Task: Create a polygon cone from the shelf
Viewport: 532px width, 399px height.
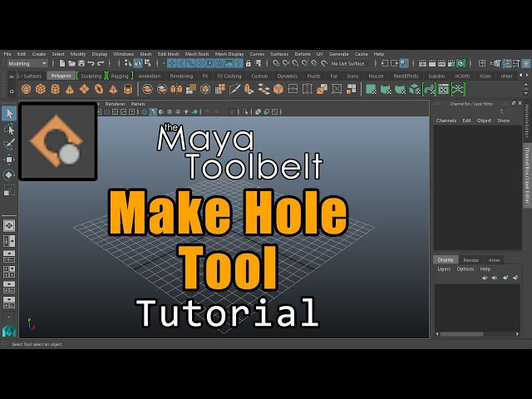Action: point(70,89)
